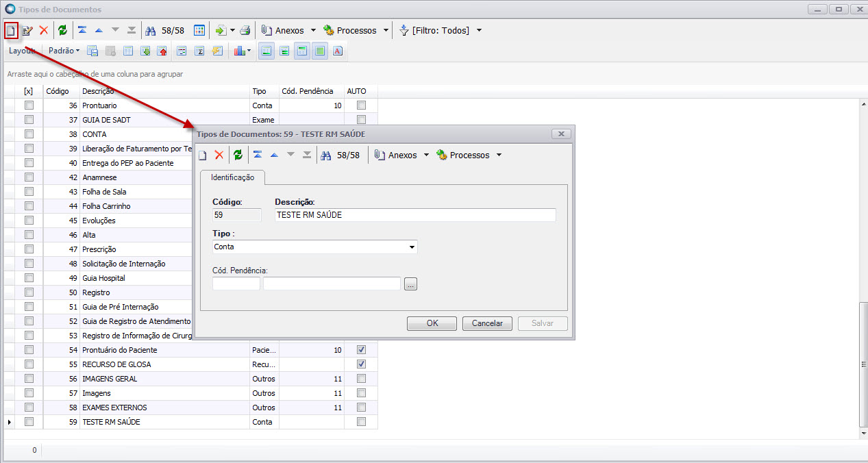
Task: Click the Descrição field with TESTE RM SAÚDE
Action: (x=415, y=215)
